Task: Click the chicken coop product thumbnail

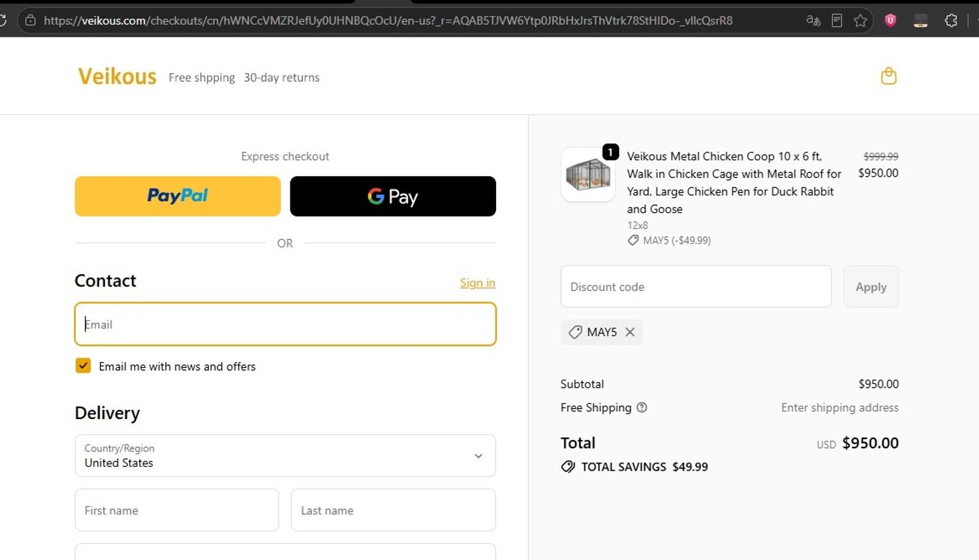Action: pyautogui.click(x=588, y=174)
